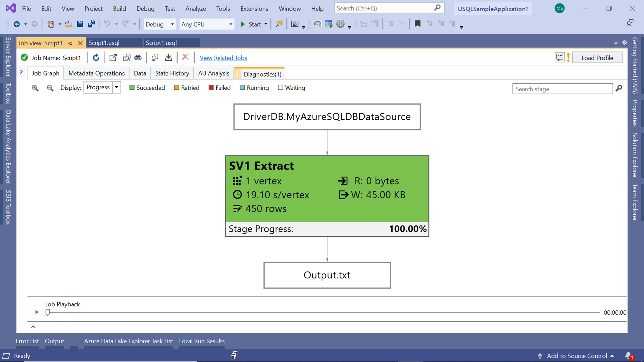This screenshot has width=644, height=362.
Task: Click the red cancel job X icon
Action: [185, 57]
